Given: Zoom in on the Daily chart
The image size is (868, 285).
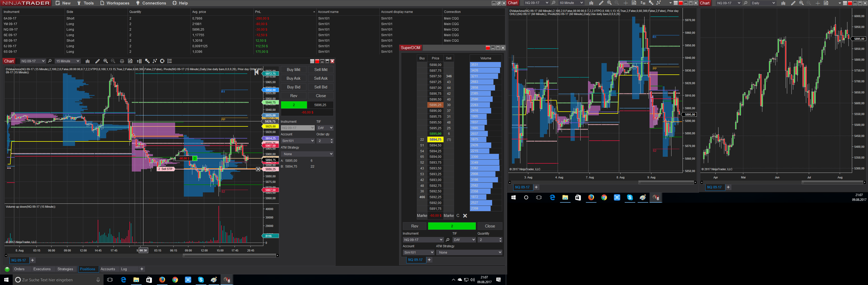Looking at the screenshot, I should (801, 3).
